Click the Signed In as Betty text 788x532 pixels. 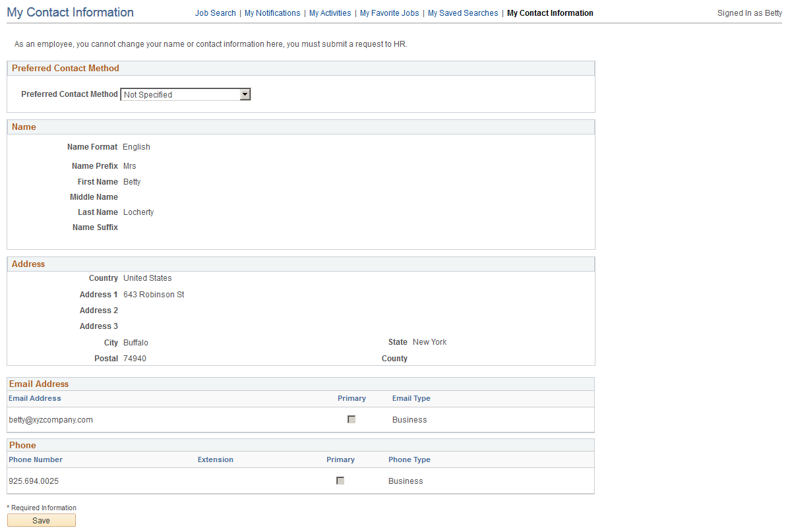pyautogui.click(x=750, y=13)
